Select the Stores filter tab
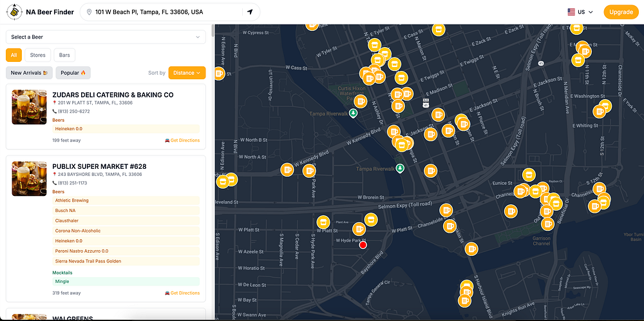644x321 pixels. tap(38, 55)
